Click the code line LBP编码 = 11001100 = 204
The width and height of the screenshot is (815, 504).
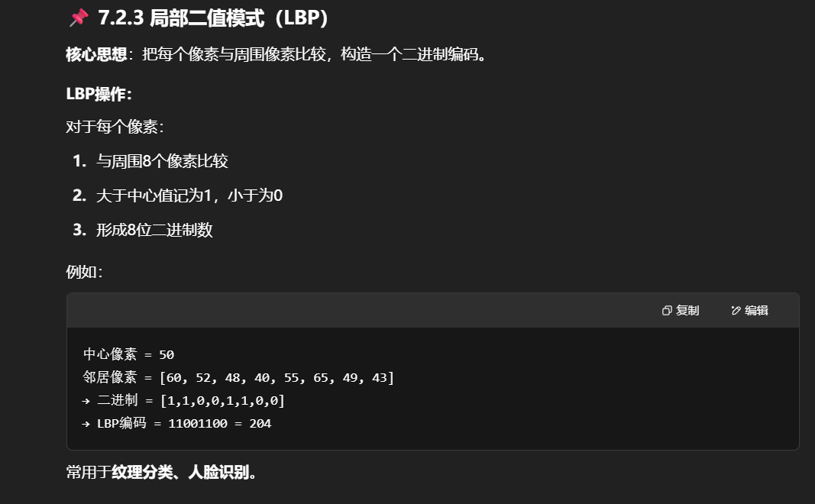point(183,423)
